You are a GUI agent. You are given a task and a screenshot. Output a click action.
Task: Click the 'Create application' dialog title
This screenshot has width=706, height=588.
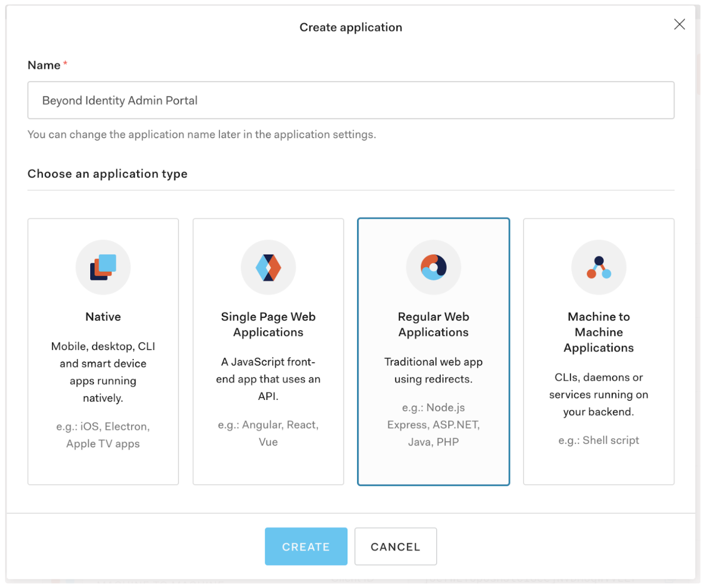351,27
